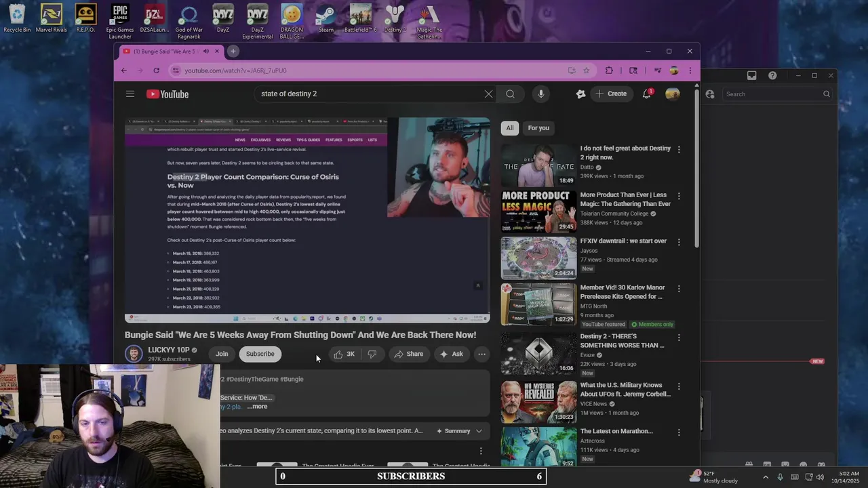Dislike the video with thumbs down
This screenshot has height=488, width=868.
click(x=372, y=354)
